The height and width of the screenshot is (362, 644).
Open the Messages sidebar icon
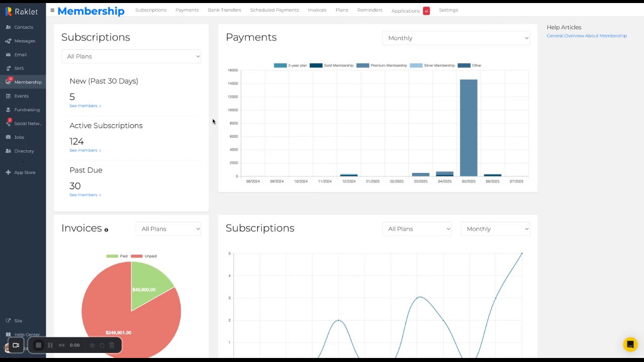click(8, 41)
